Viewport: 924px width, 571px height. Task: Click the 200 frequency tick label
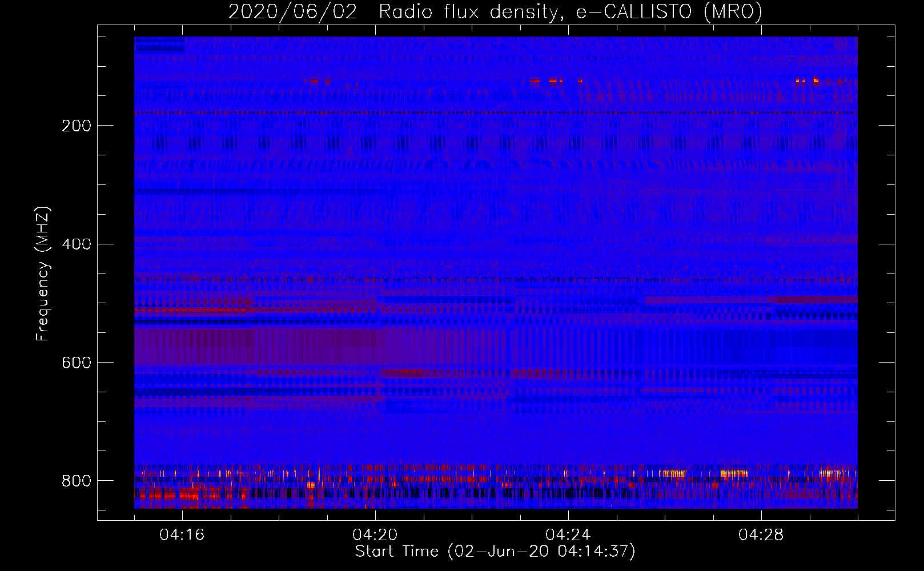point(77,126)
